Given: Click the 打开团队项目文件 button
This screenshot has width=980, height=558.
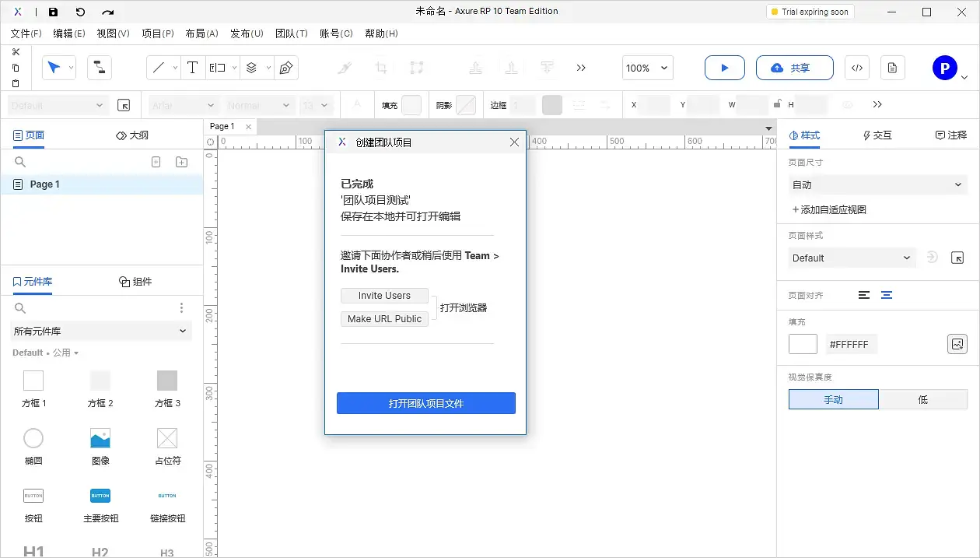Looking at the screenshot, I should point(425,403).
